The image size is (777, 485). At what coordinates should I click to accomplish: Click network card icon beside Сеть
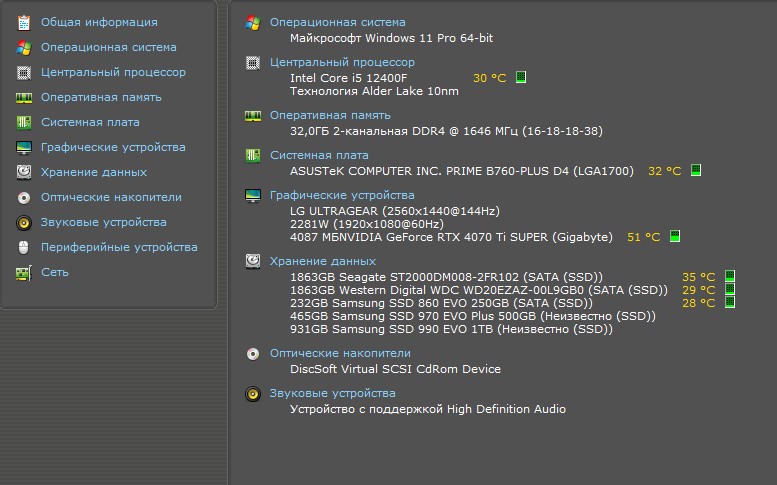(24, 273)
